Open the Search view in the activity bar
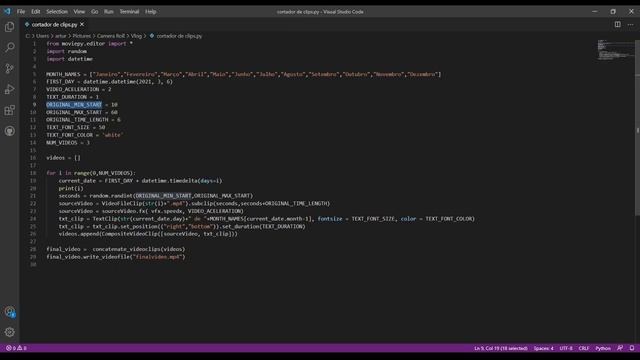Viewport: 640px width, 360px height. pos(9,47)
